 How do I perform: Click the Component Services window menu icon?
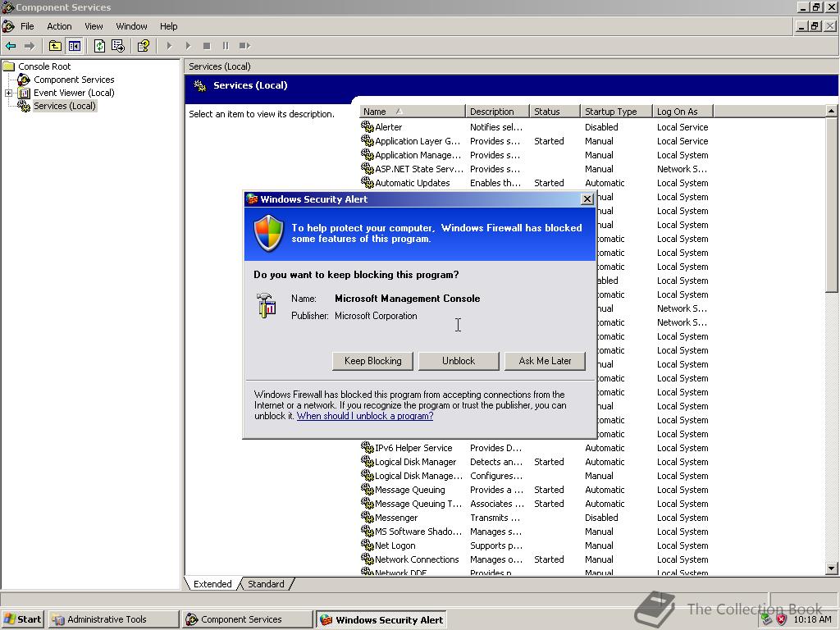tap(8, 26)
